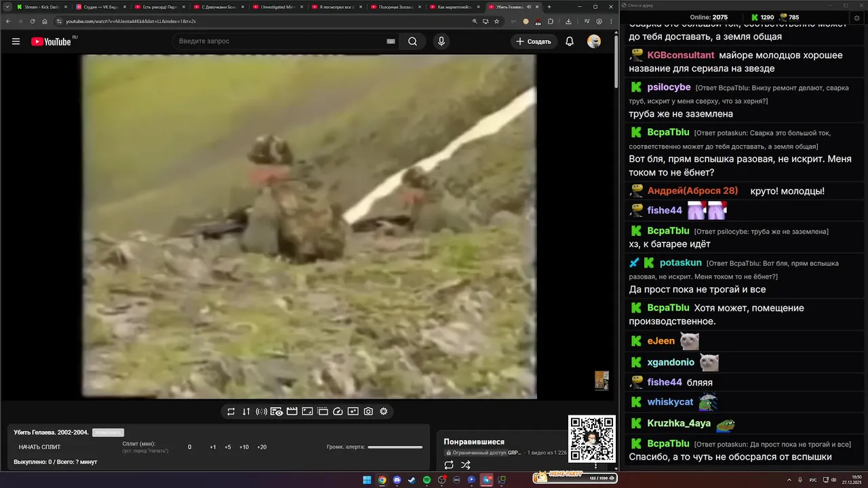This screenshot has width=868, height=488.
Task: Click the cinema clapperboard icon in the player toolbar
Action: click(292, 411)
